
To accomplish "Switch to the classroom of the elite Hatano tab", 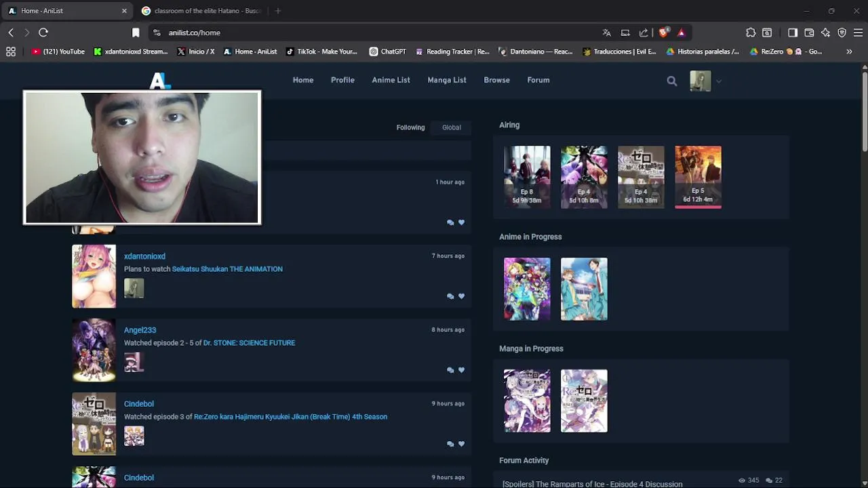I will (201, 11).
